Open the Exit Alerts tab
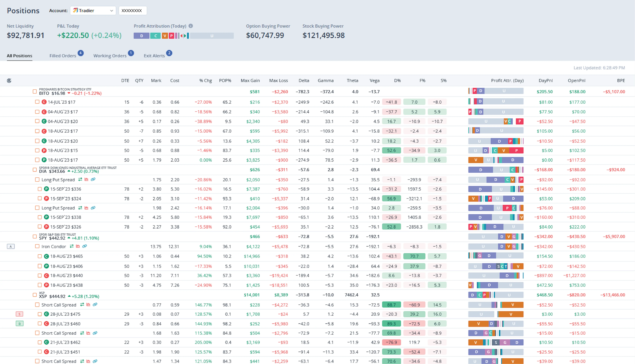This screenshot has height=364, width=635. click(x=154, y=56)
